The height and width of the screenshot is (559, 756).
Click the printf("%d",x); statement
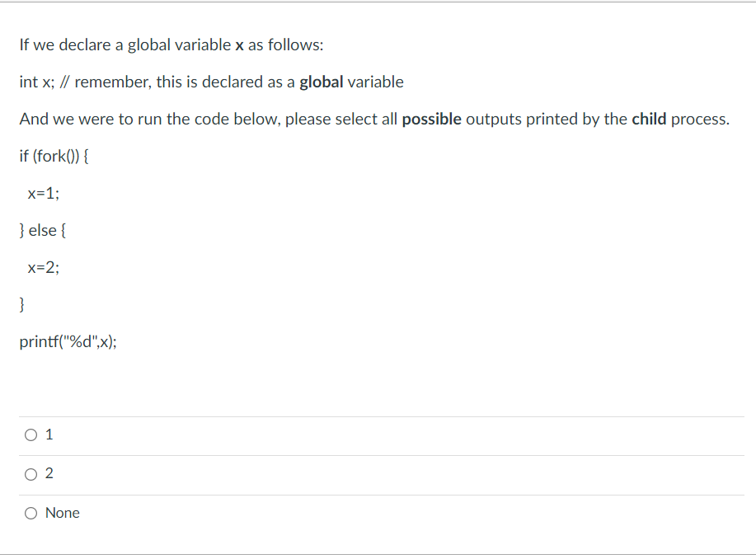pyautogui.click(x=68, y=341)
